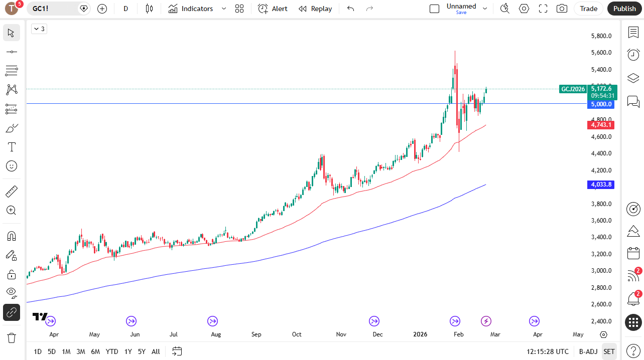Select the brush drawing tool

11,128
